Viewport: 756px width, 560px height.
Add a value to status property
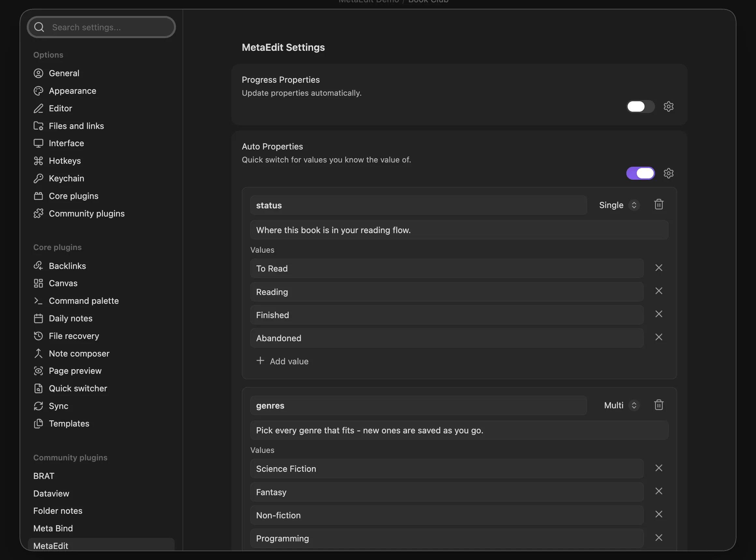(x=282, y=361)
